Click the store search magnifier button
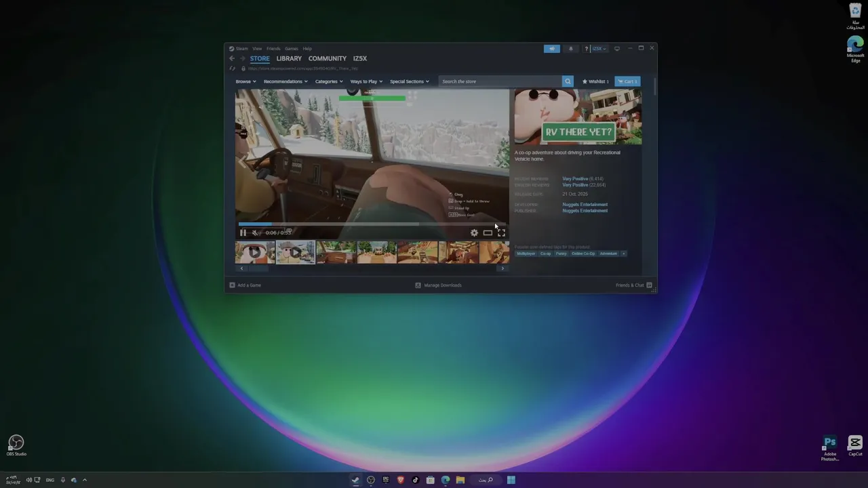The height and width of the screenshot is (488, 868). tap(568, 81)
